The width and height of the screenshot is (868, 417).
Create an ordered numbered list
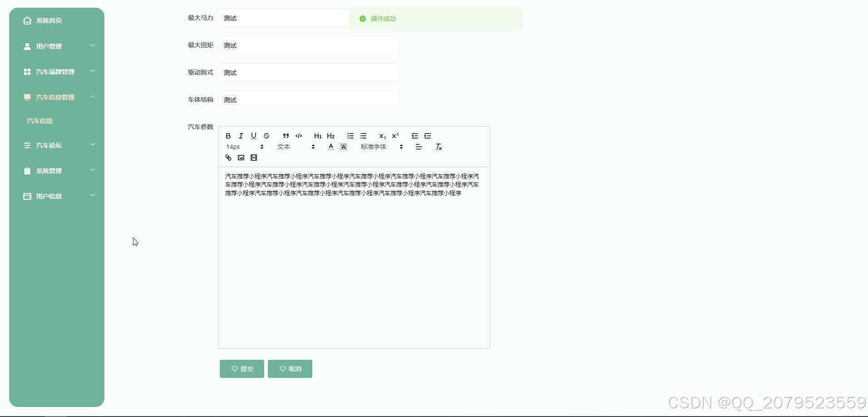pyautogui.click(x=350, y=136)
